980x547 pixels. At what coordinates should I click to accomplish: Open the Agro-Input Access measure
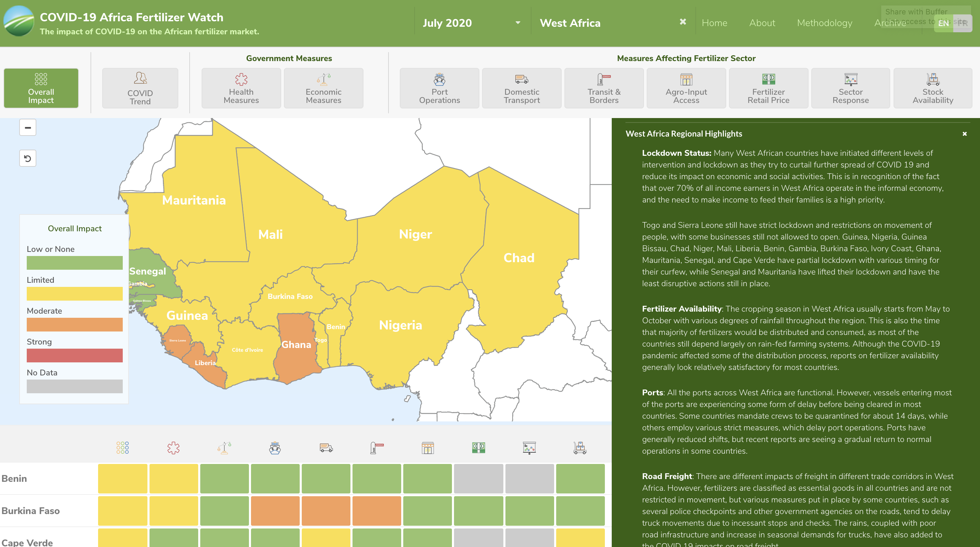click(x=686, y=88)
